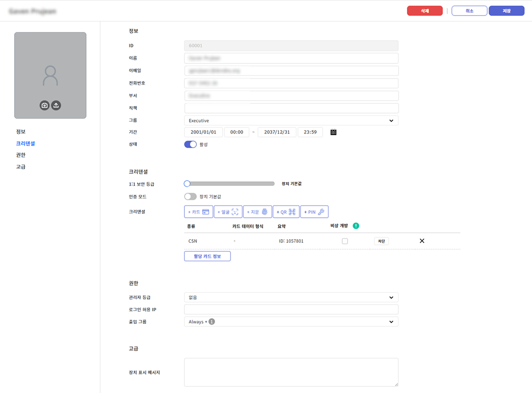Click the camera capture icon on photo
Viewport: 532px width, 393px height.
click(44, 105)
